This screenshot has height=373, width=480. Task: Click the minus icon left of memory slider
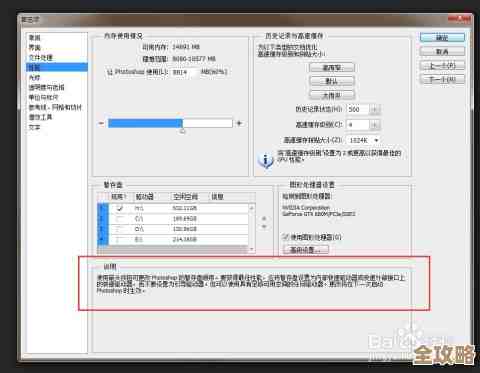pos(101,123)
